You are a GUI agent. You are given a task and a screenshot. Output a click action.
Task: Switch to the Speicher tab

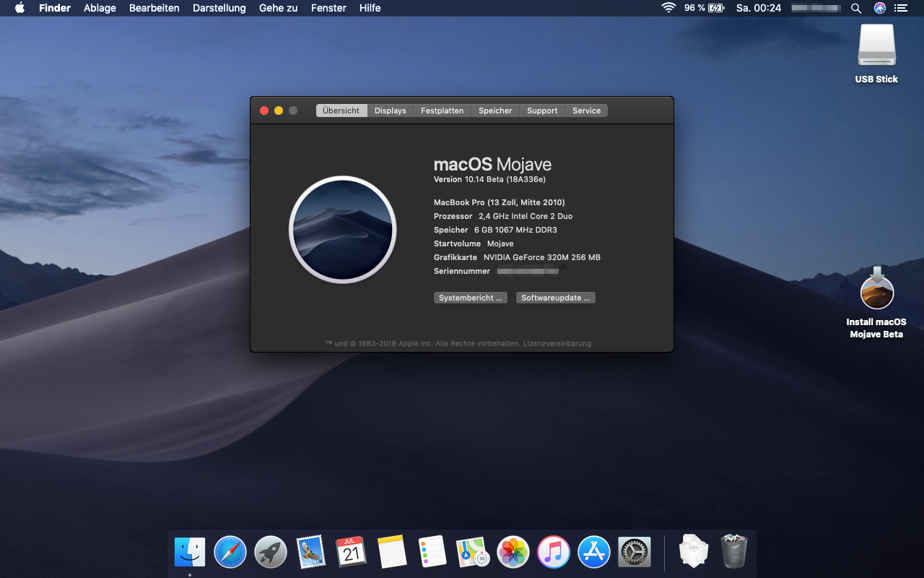click(x=495, y=111)
